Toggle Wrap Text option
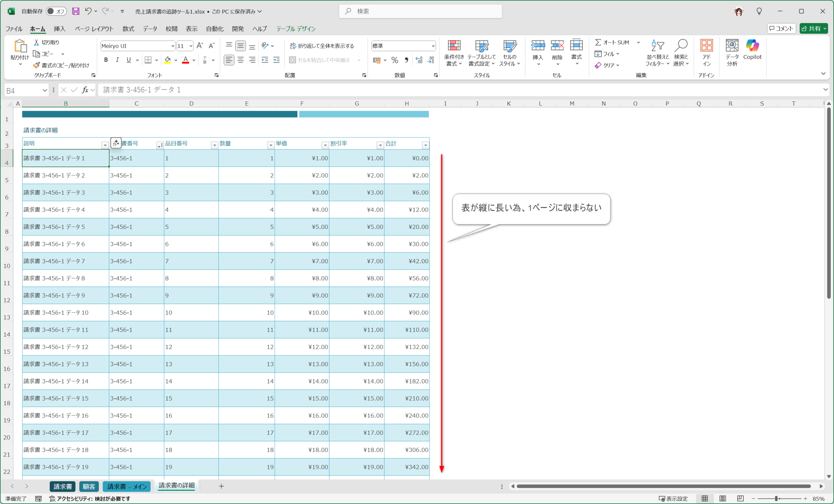 [322, 46]
